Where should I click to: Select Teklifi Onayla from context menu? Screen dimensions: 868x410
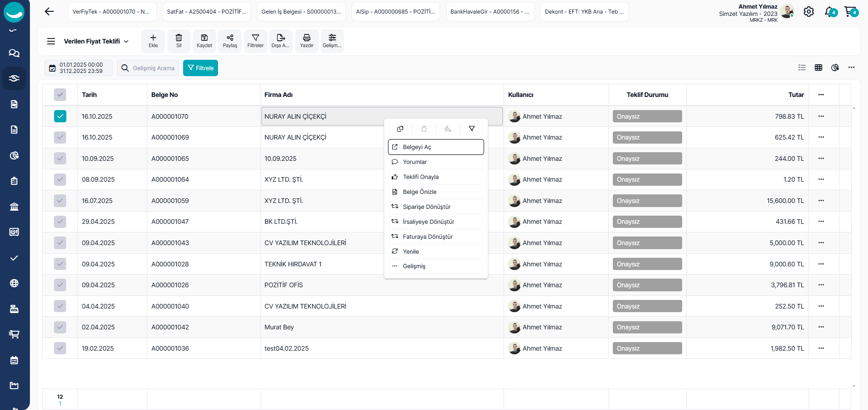(x=421, y=177)
